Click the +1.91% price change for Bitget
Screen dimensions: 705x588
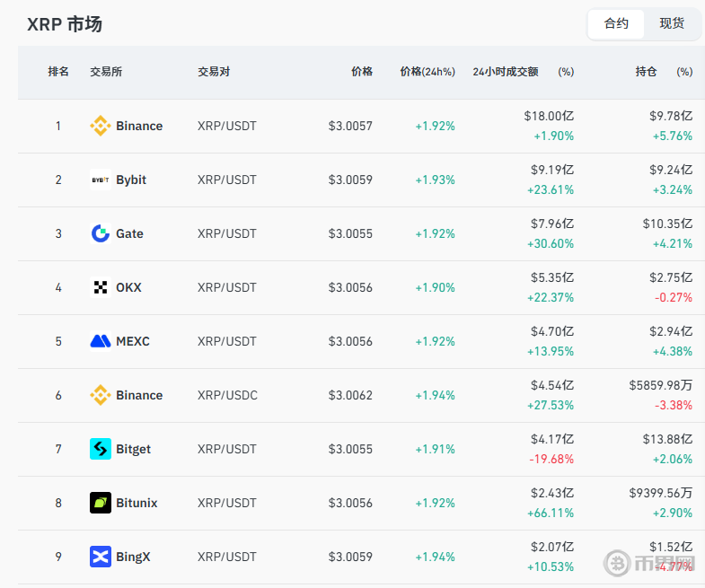[436, 449]
